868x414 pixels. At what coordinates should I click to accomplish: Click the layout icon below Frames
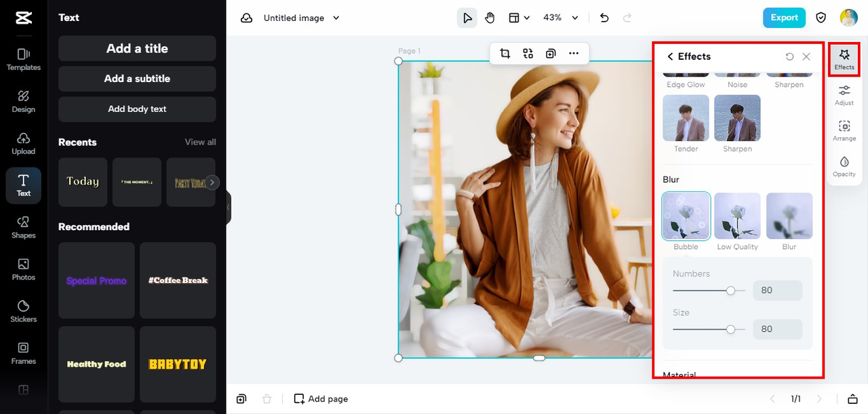pyautogui.click(x=24, y=390)
